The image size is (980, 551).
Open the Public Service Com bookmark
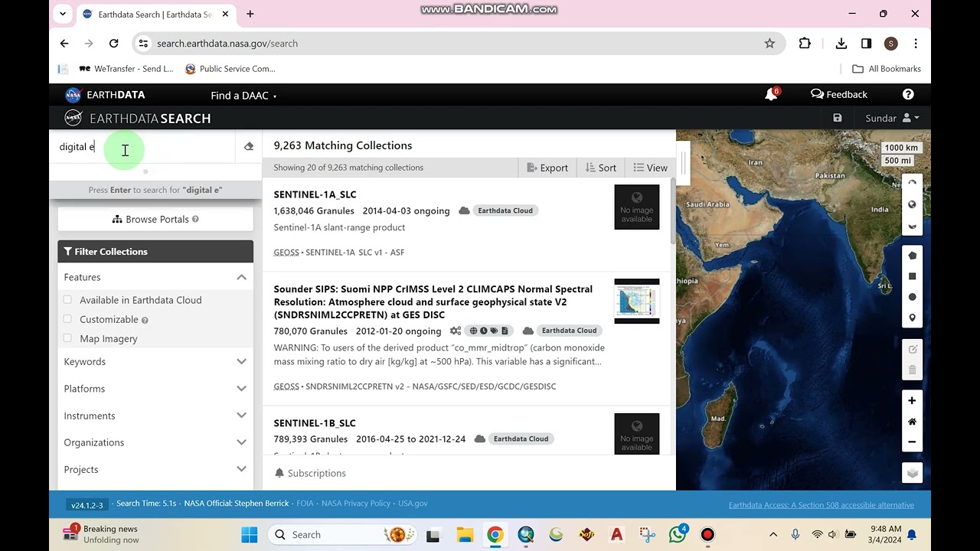[x=230, y=69]
